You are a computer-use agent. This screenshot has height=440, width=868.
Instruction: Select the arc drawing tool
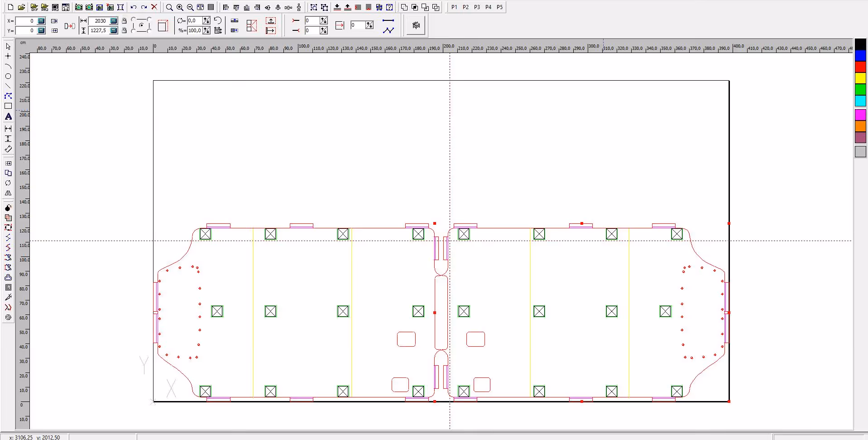coord(8,66)
